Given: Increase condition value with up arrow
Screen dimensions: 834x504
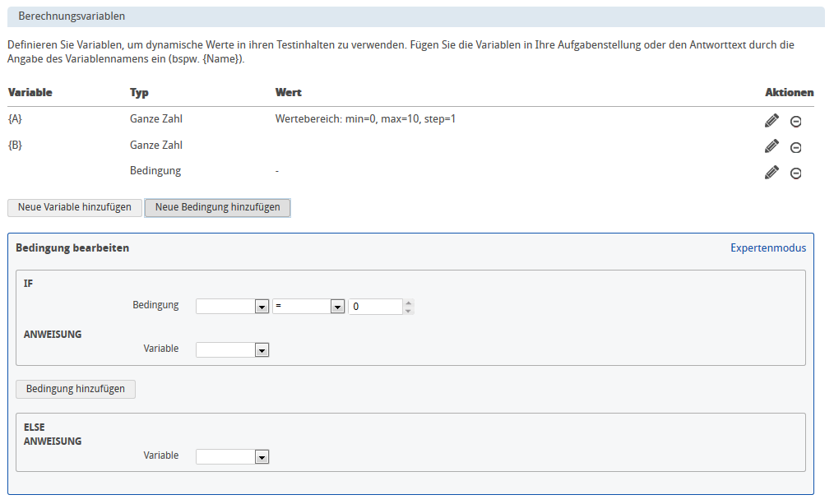Looking at the screenshot, I should [409, 303].
